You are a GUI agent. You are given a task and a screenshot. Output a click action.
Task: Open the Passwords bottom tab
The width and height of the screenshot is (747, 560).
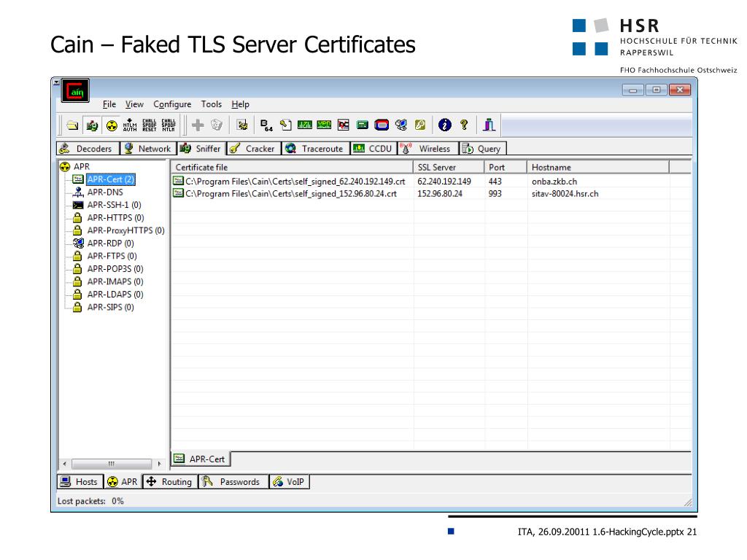pyautogui.click(x=233, y=482)
